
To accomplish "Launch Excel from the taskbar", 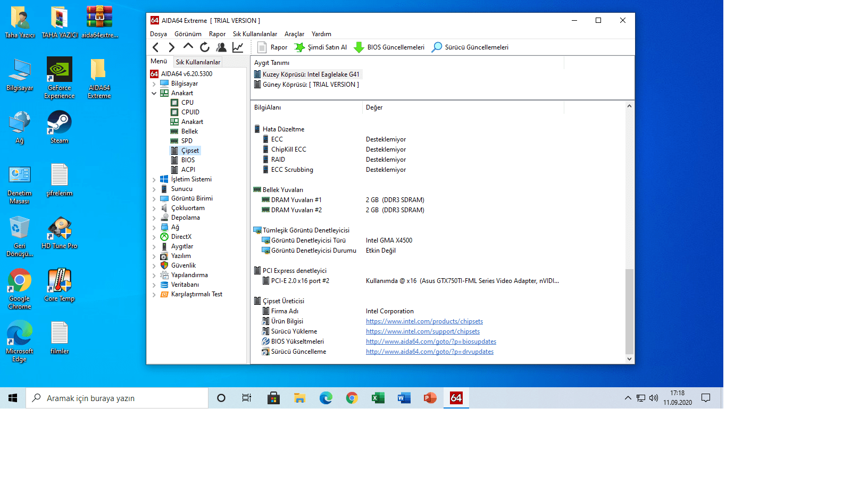I will click(x=378, y=398).
